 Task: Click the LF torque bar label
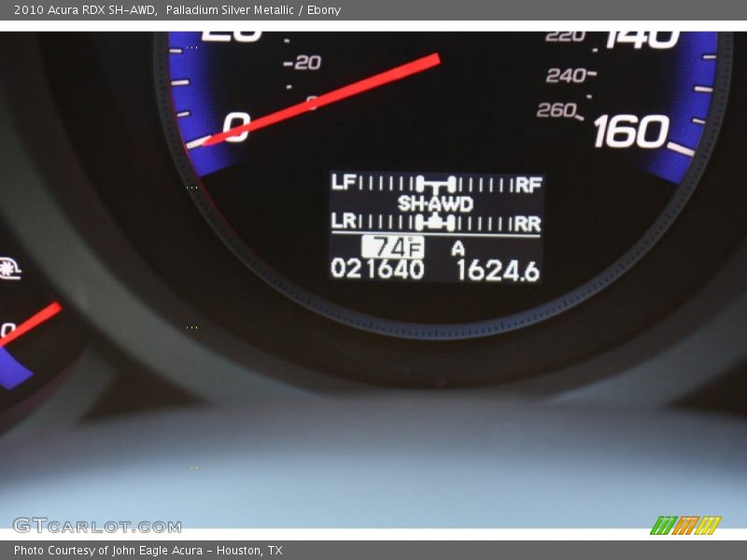(x=343, y=184)
